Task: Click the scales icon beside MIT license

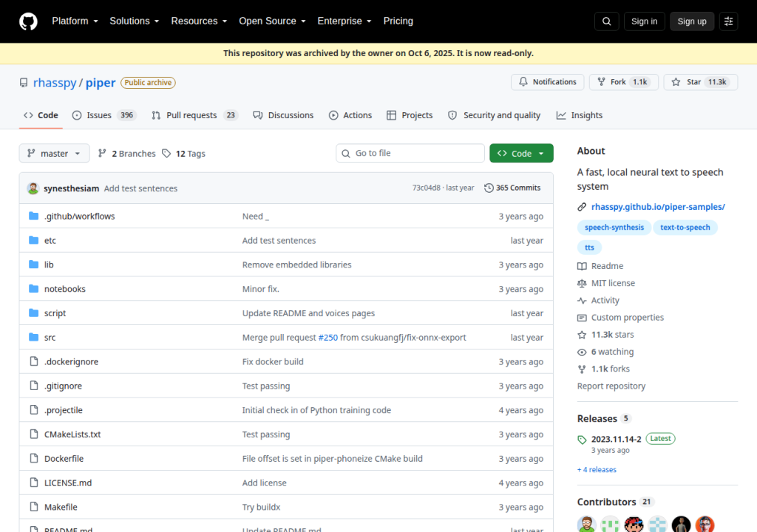Action: tap(582, 284)
